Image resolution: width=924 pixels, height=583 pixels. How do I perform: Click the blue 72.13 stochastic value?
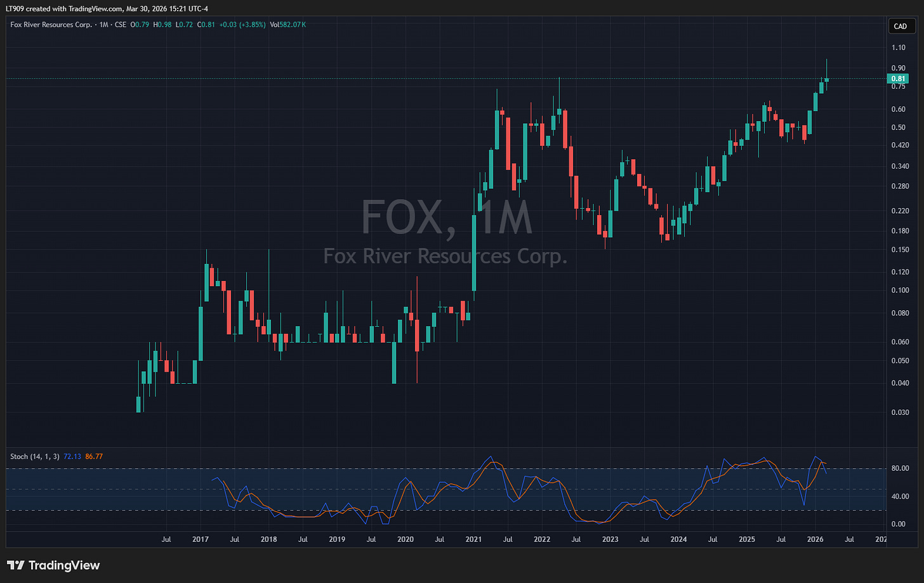(x=72, y=456)
